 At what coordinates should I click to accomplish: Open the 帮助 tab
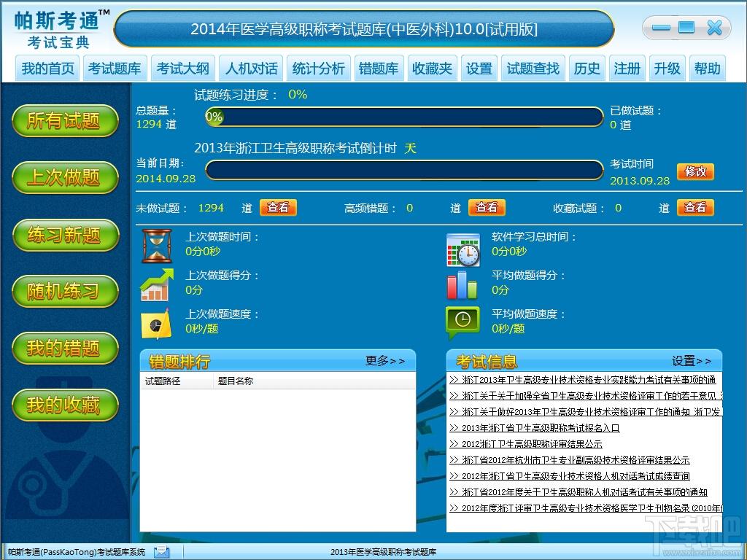(708, 69)
